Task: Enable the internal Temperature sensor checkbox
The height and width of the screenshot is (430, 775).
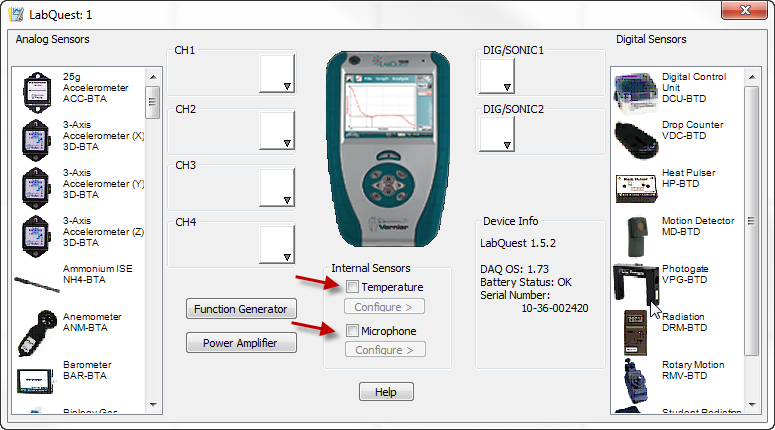Action: point(352,287)
